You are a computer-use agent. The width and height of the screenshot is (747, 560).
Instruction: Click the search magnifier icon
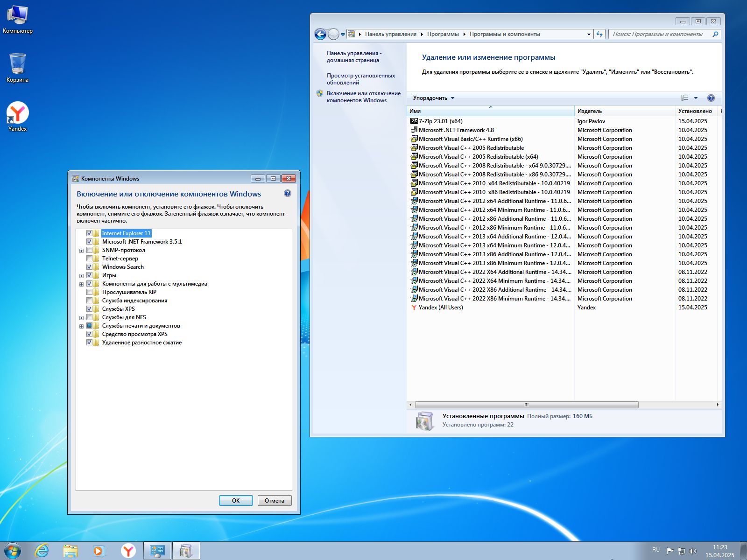pos(715,34)
